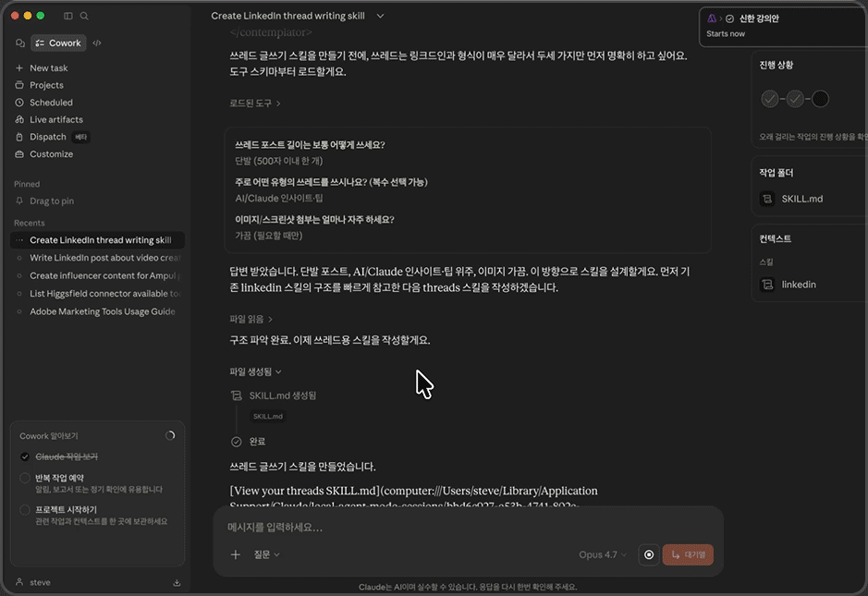The image size is (868, 596).
Task: Click the download icon next to steve
Action: (x=177, y=582)
